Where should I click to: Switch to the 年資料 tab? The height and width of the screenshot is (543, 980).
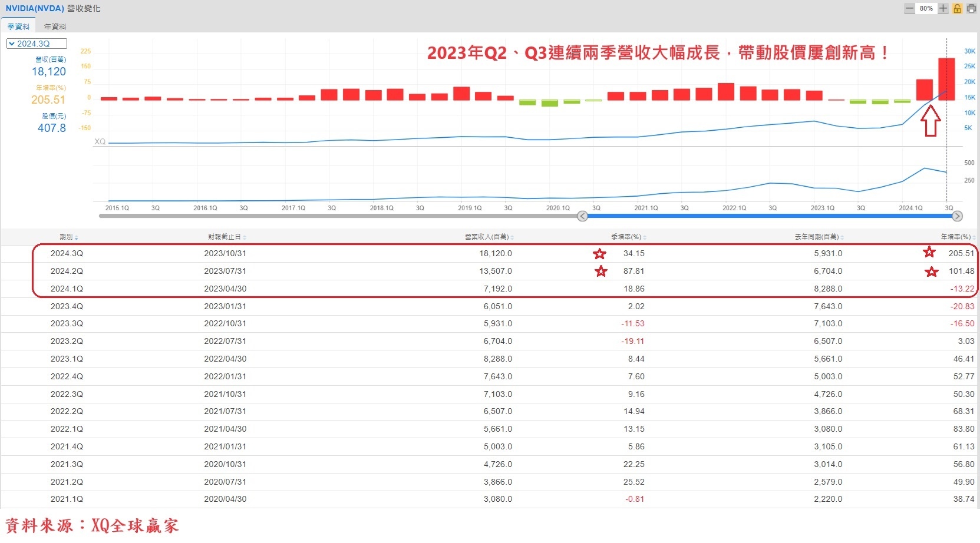point(55,27)
